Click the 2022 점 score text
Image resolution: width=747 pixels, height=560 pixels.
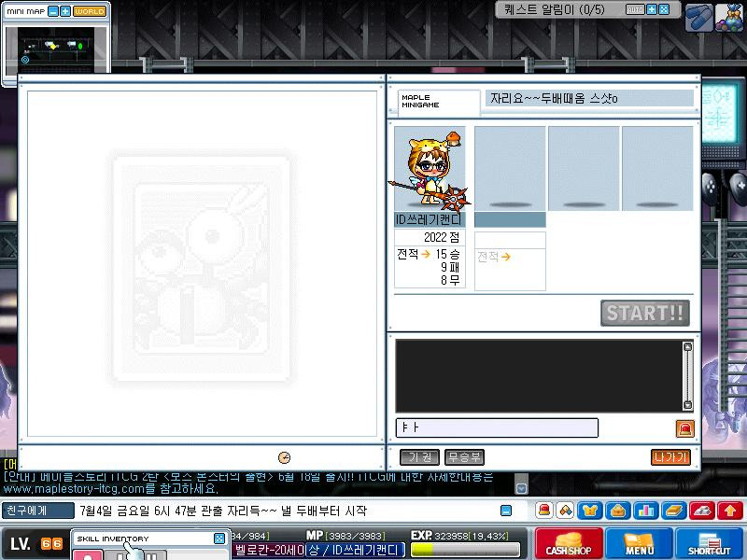441,237
